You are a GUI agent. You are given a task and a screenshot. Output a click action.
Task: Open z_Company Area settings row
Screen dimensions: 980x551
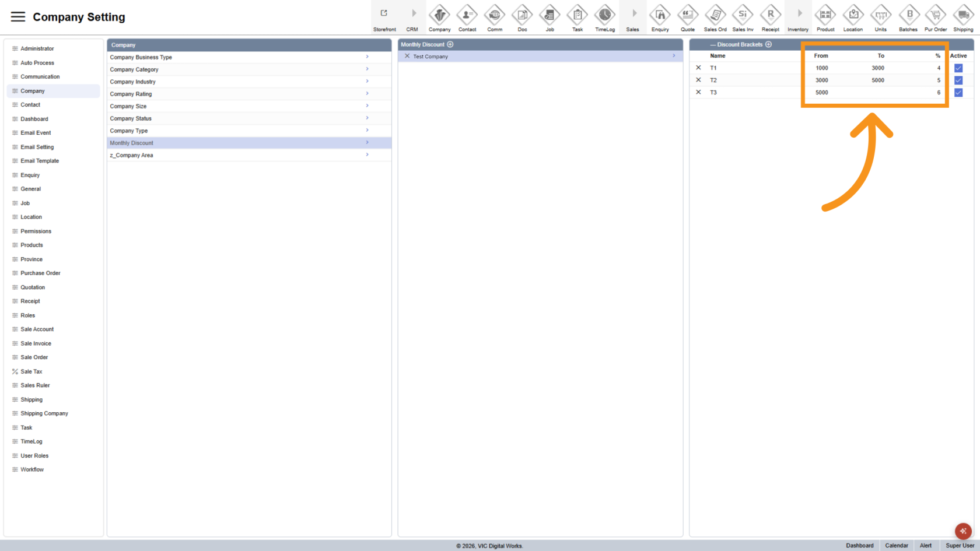(x=249, y=155)
